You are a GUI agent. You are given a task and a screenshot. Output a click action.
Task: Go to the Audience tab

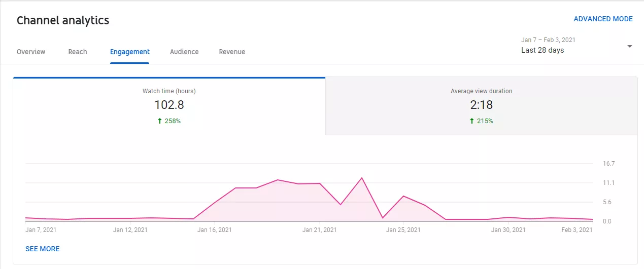click(184, 52)
